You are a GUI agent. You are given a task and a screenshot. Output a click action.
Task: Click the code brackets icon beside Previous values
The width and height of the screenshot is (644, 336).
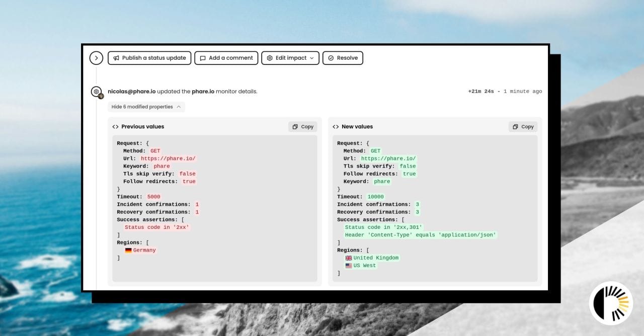coord(115,126)
